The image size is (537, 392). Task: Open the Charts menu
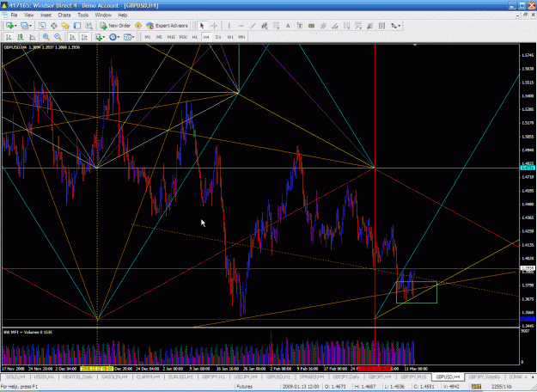64,15
